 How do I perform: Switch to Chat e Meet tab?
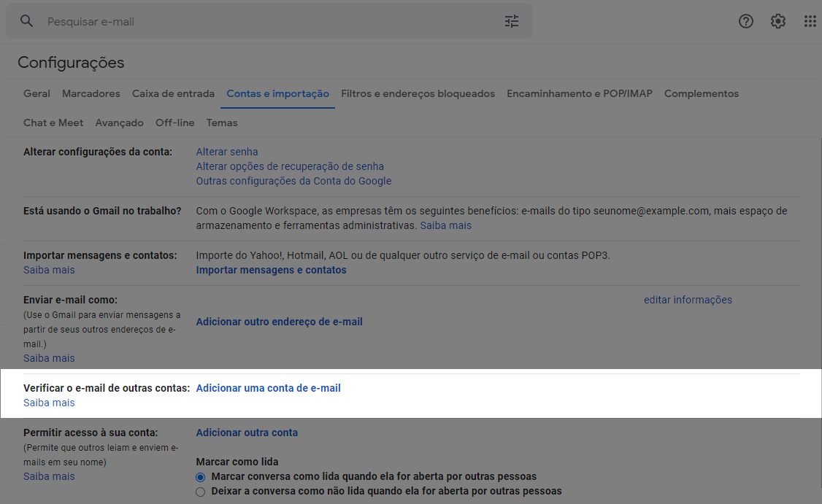click(53, 123)
